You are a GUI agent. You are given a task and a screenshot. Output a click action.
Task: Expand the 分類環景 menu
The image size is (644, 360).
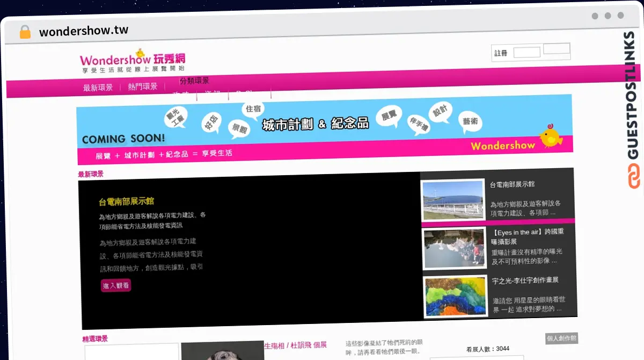194,81
